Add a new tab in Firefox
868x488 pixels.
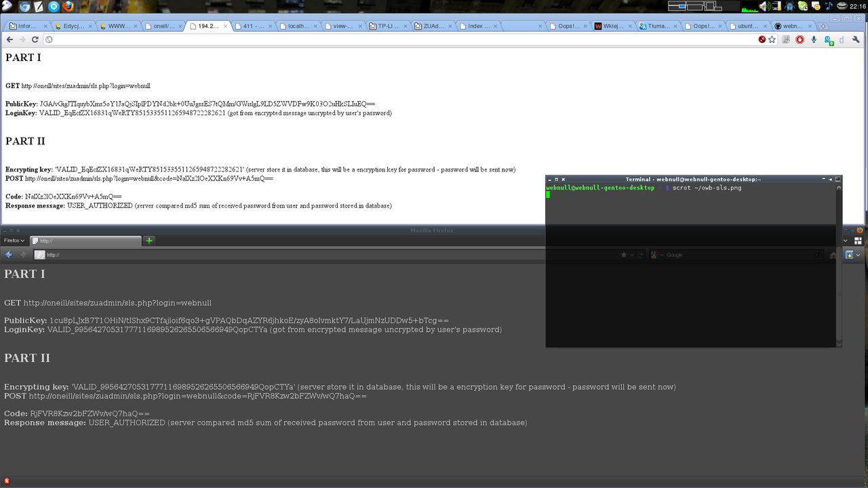pos(149,241)
